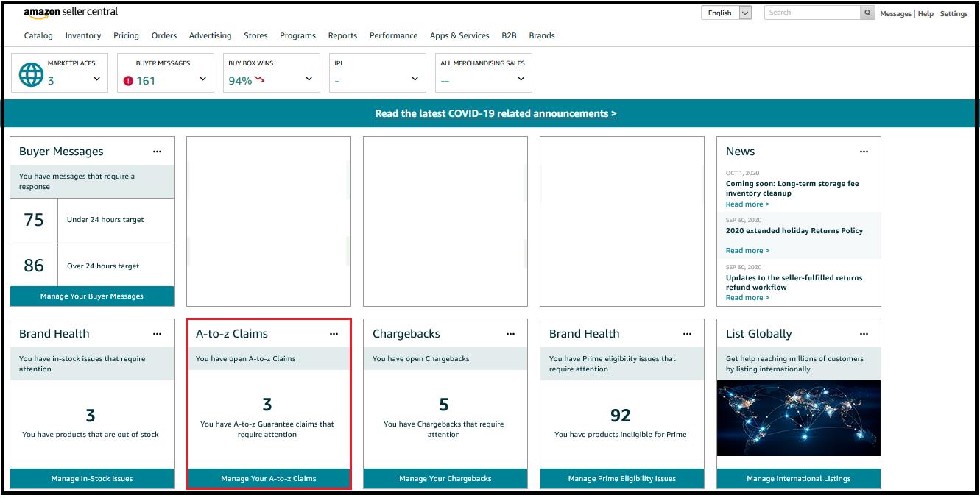Open the Advertising menu

(210, 35)
